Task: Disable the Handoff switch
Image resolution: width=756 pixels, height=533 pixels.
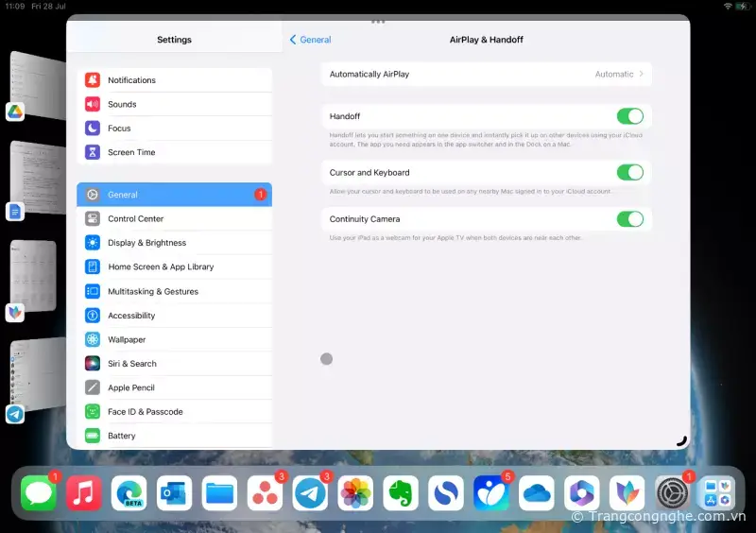Action: point(629,116)
